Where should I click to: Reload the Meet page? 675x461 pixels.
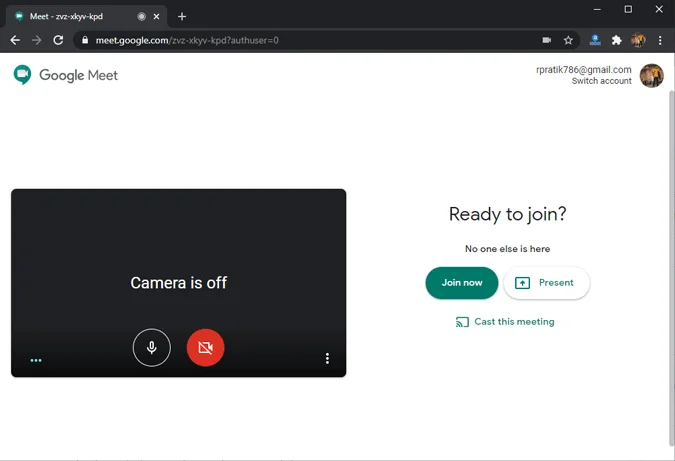pos(58,40)
